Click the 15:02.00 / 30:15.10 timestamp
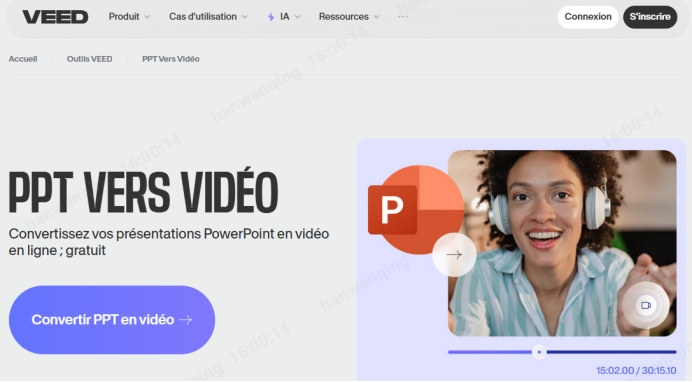 tap(636, 371)
